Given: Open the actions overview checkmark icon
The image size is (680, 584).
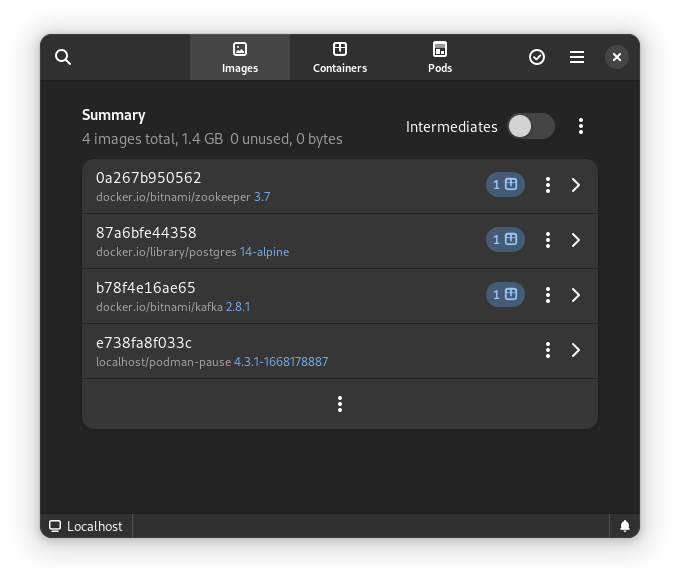Looking at the screenshot, I should 537,57.
